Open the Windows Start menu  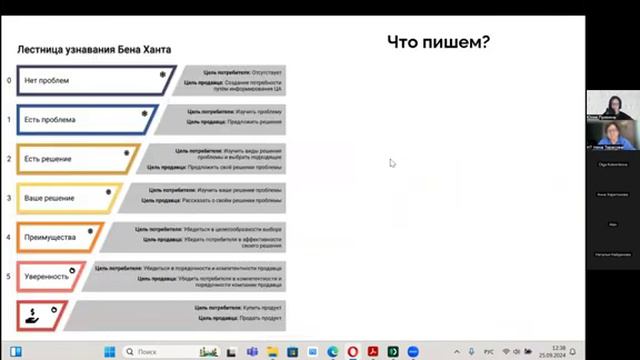click(109, 351)
